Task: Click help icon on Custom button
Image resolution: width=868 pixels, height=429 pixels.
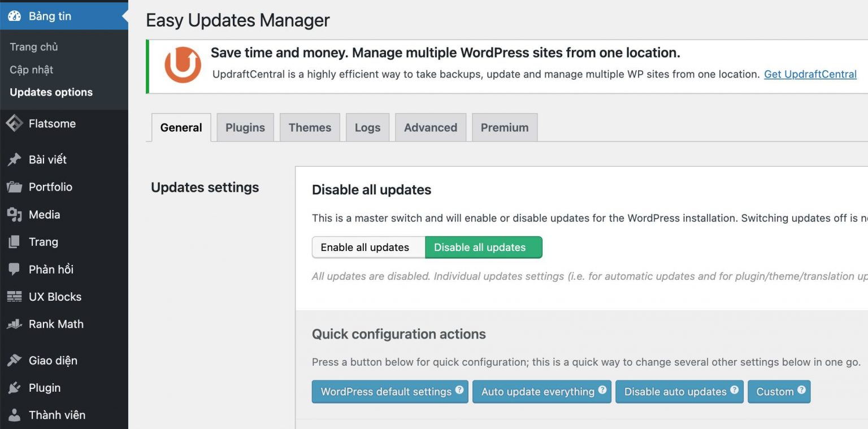Action: 801,390
